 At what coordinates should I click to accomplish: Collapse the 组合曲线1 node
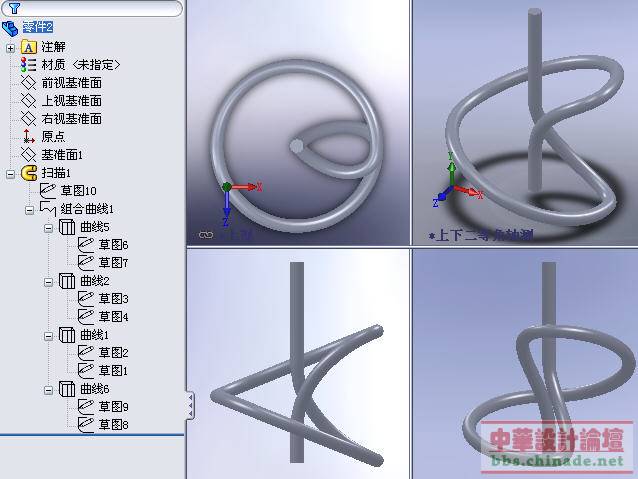pos(29,210)
